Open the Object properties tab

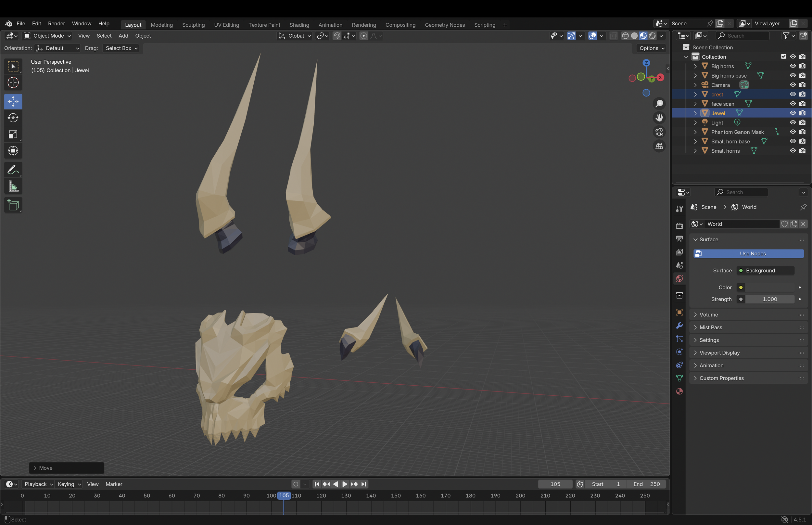coord(679,312)
